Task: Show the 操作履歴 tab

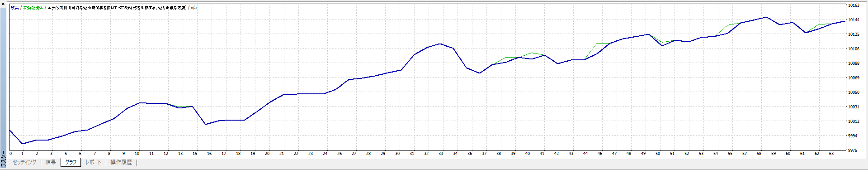Action: coord(121,162)
